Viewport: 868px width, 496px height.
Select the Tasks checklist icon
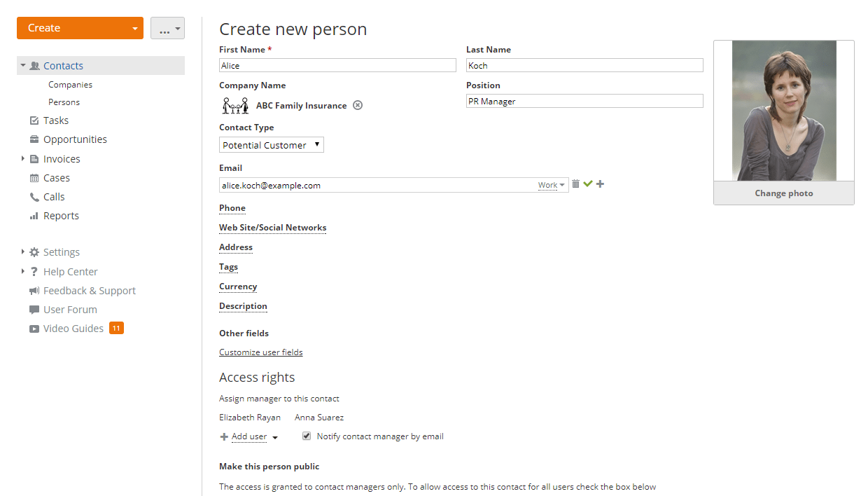point(34,120)
